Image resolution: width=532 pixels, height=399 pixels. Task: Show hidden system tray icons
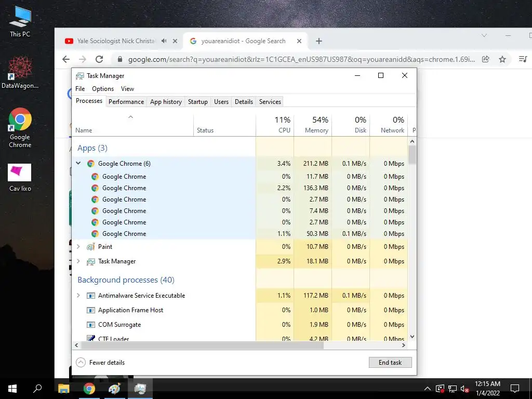pos(428,389)
